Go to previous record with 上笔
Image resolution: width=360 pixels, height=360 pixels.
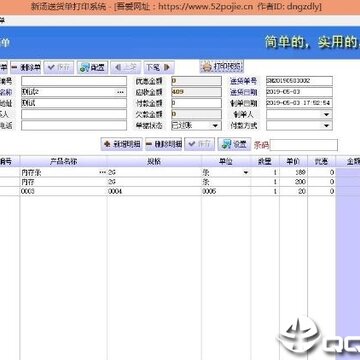tap(126, 68)
